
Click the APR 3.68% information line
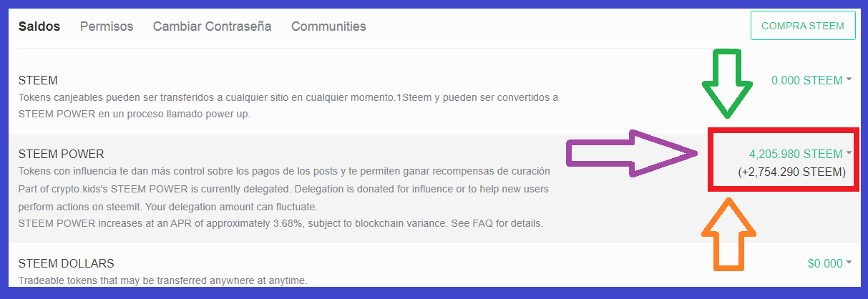(x=281, y=223)
